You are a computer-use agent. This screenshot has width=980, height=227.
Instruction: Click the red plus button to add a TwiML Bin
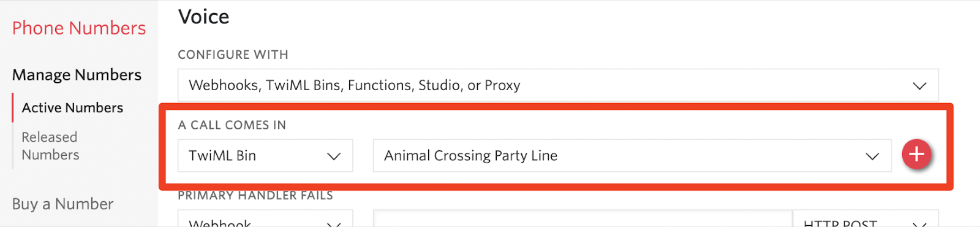pyautogui.click(x=916, y=154)
